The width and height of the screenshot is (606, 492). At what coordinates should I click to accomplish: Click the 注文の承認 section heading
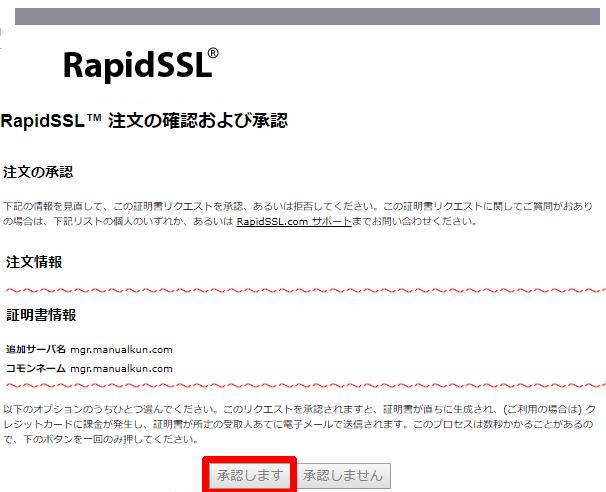(x=38, y=172)
